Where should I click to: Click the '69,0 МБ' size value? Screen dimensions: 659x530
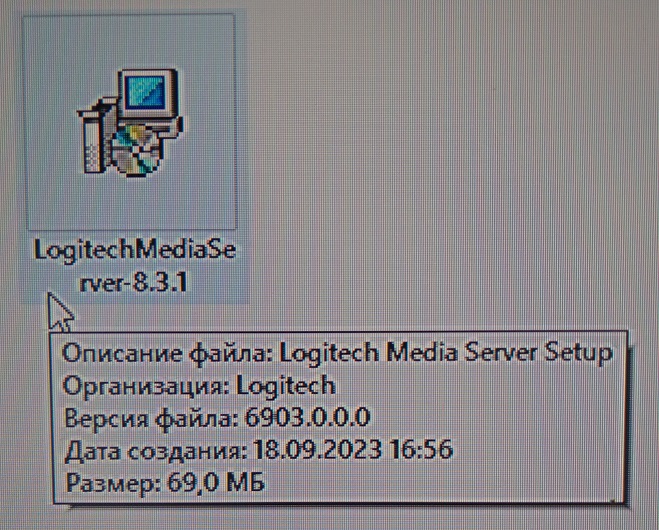coord(216,482)
